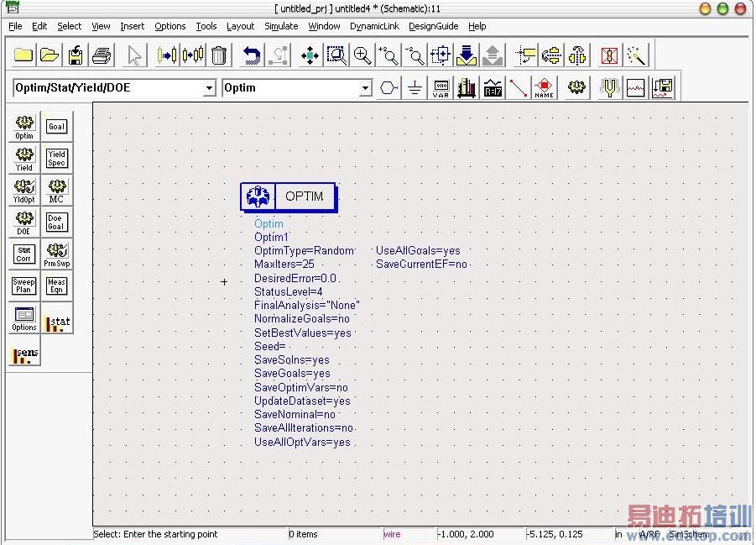Expand the Optim component history dropdown
Image resolution: width=756 pixels, height=545 pixels.
coord(366,88)
